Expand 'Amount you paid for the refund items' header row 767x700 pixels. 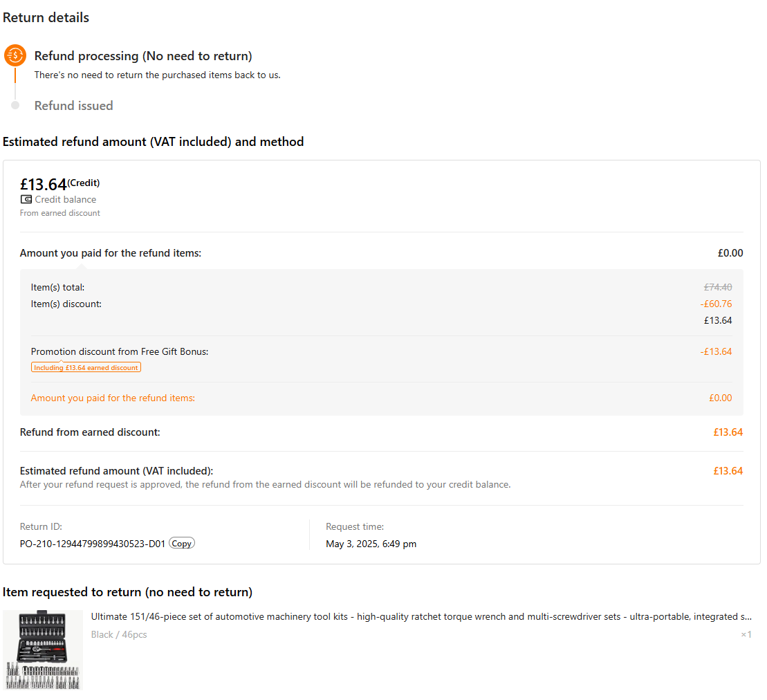111,253
